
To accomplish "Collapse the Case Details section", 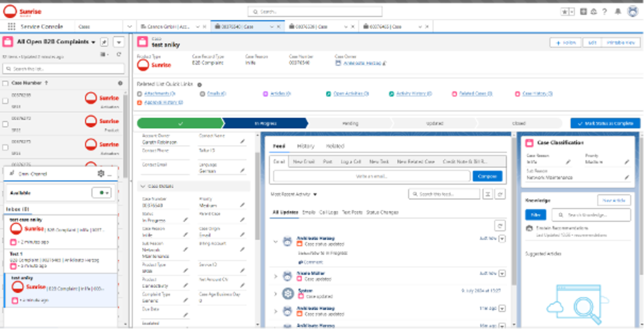I will click(142, 186).
